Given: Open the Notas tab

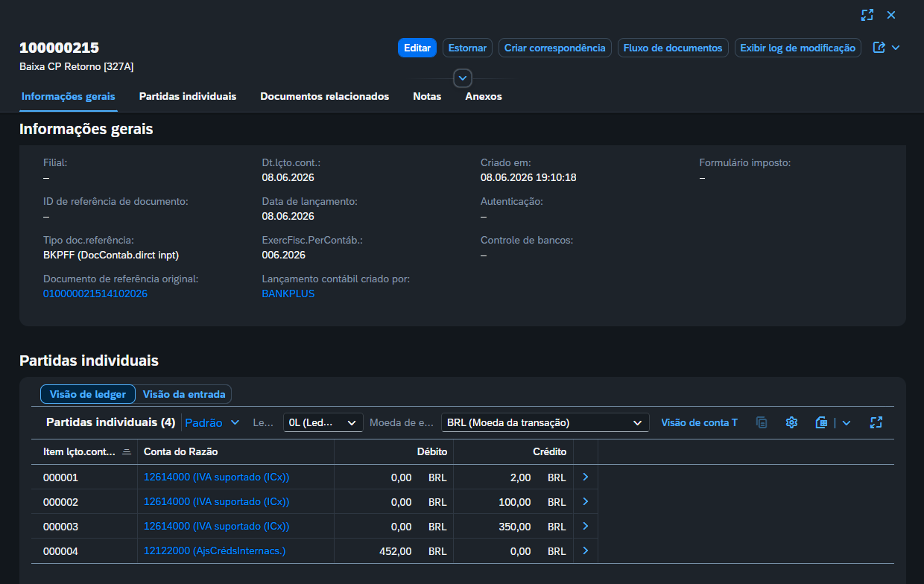Looking at the screenshot, I should (427, 96).
